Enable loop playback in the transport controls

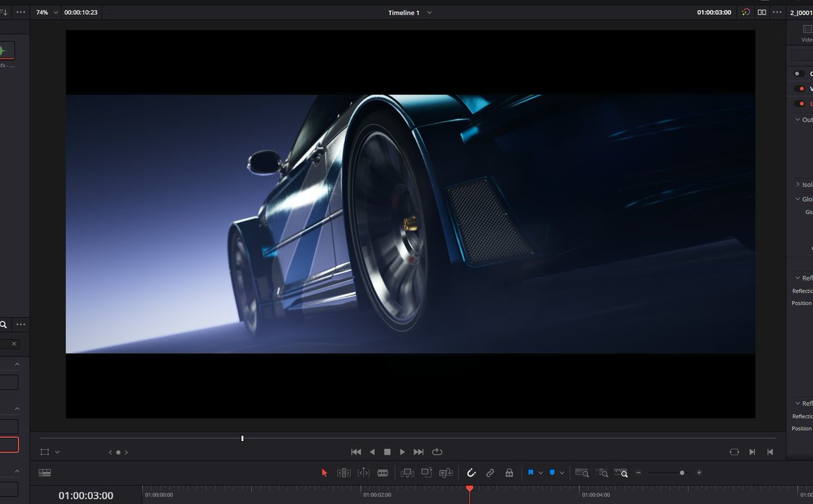(x=437, y=451)
